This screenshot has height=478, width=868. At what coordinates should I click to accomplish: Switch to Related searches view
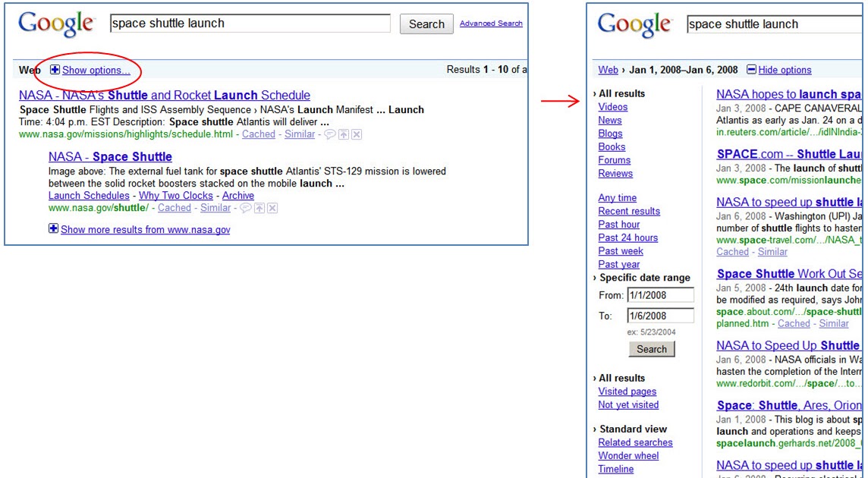[635, 442]
